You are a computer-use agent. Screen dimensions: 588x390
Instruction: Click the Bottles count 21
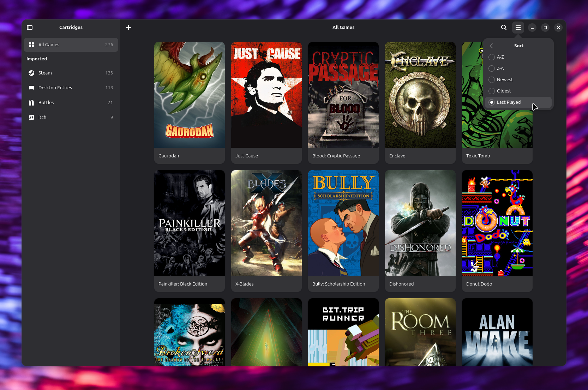[x=110, y=103]
